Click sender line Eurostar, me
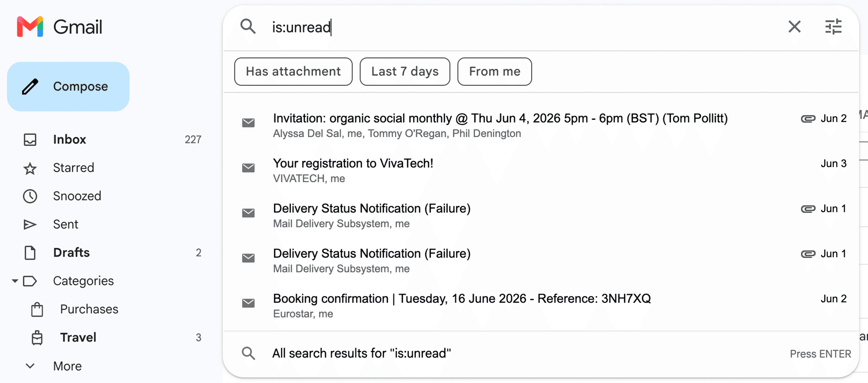 click(303, 314)
